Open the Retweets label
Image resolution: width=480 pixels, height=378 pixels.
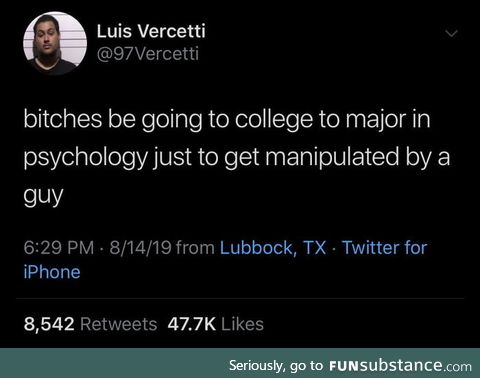(x=119, y=324)
